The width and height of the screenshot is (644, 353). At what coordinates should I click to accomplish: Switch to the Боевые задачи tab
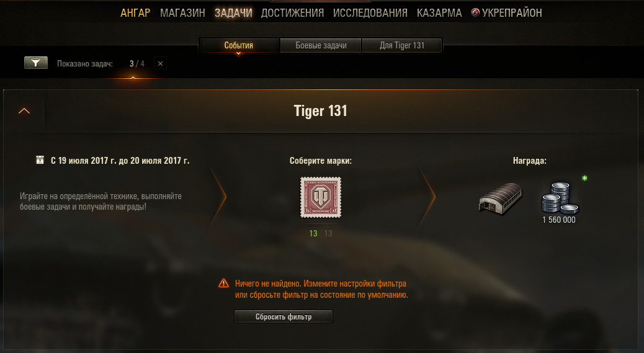click(321, 45)
